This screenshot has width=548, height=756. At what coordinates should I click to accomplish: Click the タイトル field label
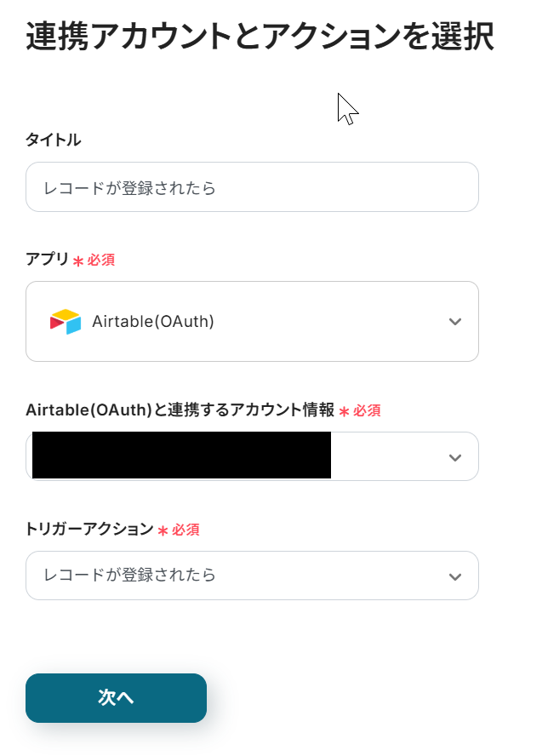click(x=54, y=140)
